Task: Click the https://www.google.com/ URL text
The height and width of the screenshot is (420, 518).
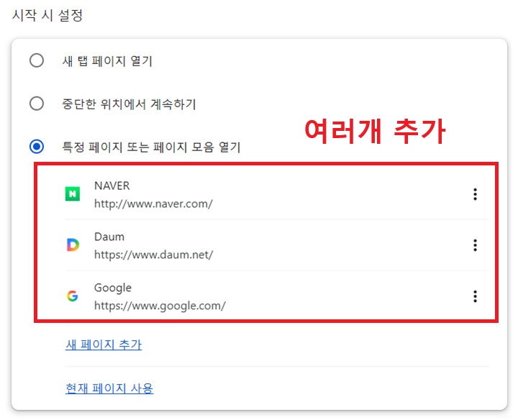Action: coord(160,306)
